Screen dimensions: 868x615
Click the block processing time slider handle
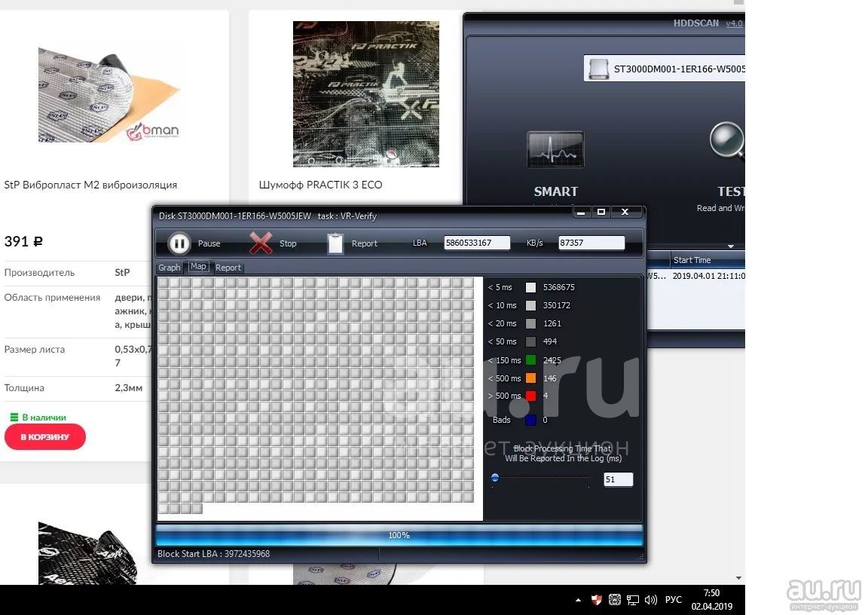[495, 477]
